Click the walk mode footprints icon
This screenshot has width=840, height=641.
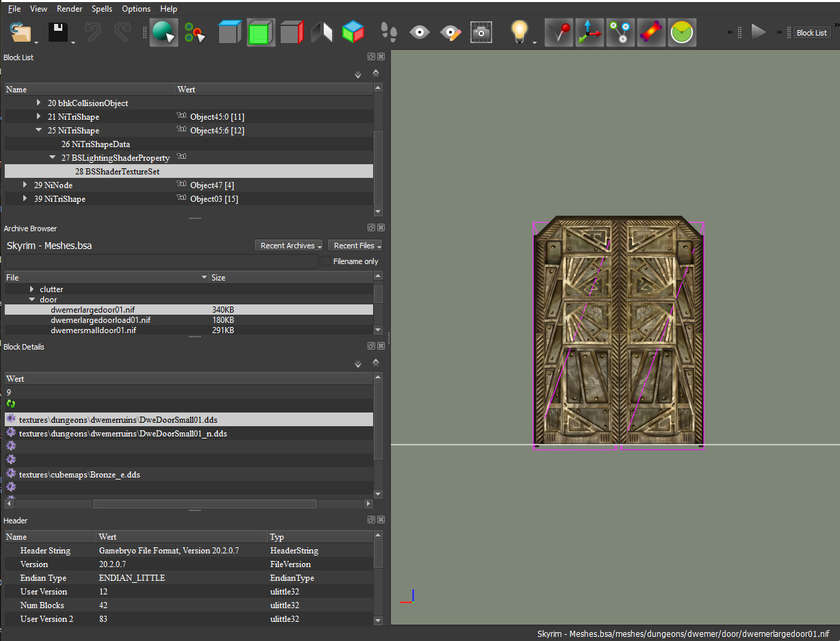click(389, 32)
